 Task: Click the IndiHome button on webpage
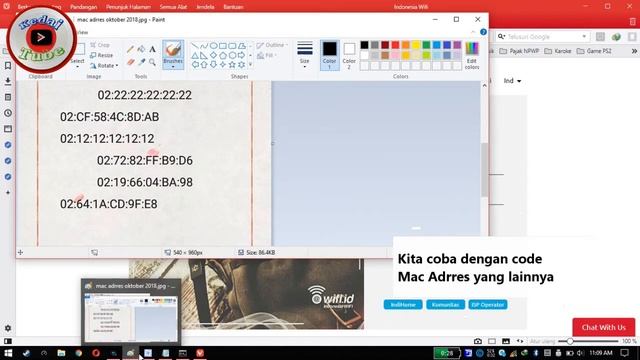pos(403,304)
